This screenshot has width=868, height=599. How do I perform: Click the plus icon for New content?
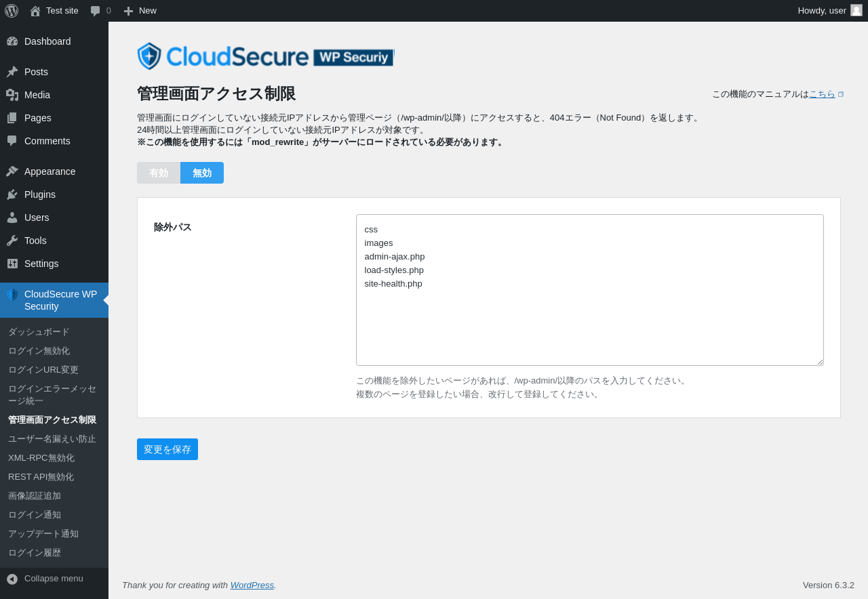tap(128, 11)
